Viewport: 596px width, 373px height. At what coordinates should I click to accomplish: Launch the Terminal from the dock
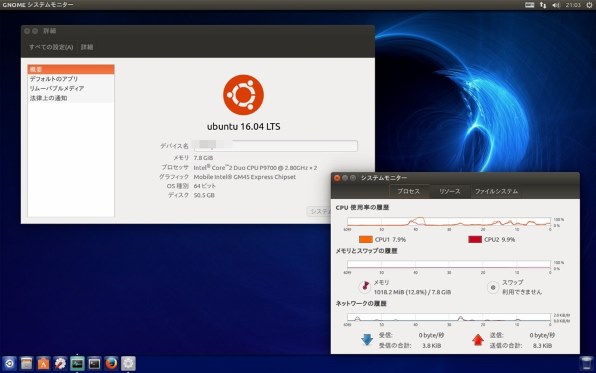click(94, 363)
